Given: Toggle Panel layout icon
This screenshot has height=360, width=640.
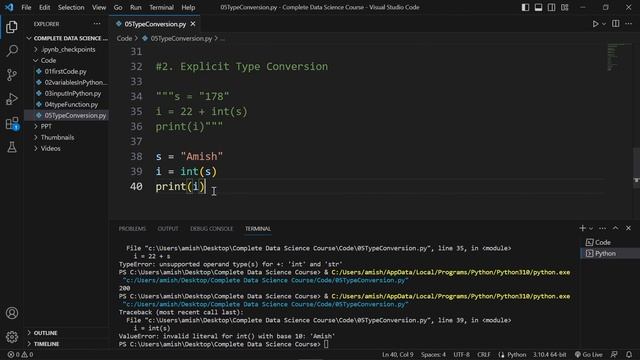Looking at the screenshot, I should 538,7.
